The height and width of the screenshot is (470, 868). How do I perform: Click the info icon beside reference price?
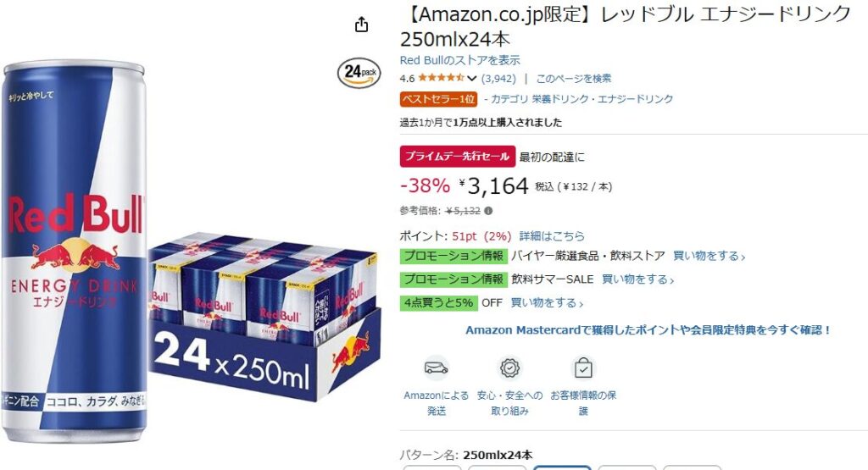click(488, 211)
